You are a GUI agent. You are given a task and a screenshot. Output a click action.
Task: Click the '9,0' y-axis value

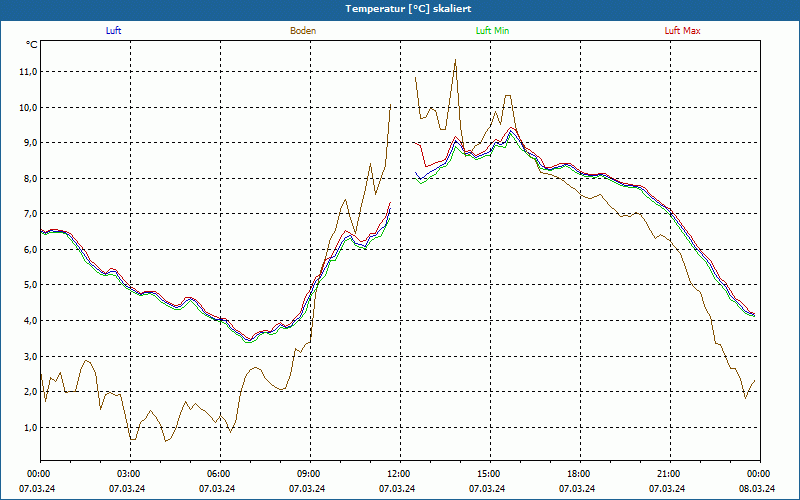click(x=30, y=143)
